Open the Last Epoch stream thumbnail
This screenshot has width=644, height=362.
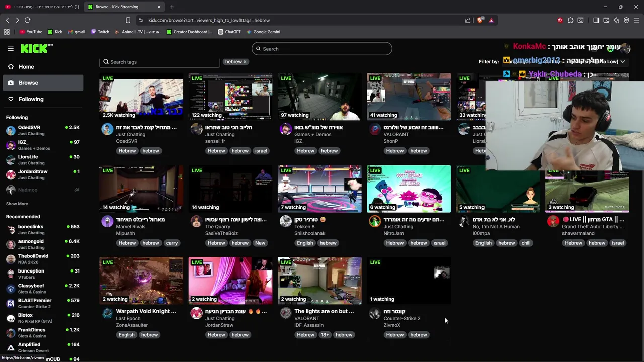141,281
